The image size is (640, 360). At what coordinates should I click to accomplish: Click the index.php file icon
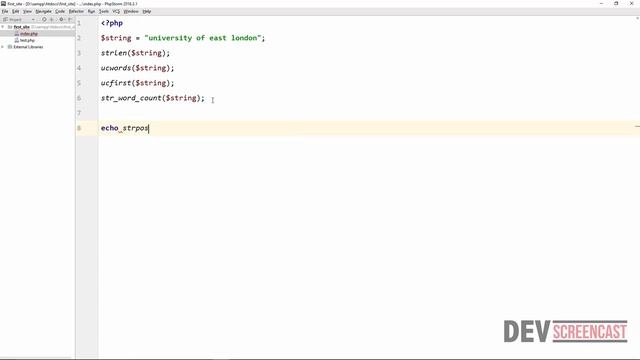(x=17, y=34)
